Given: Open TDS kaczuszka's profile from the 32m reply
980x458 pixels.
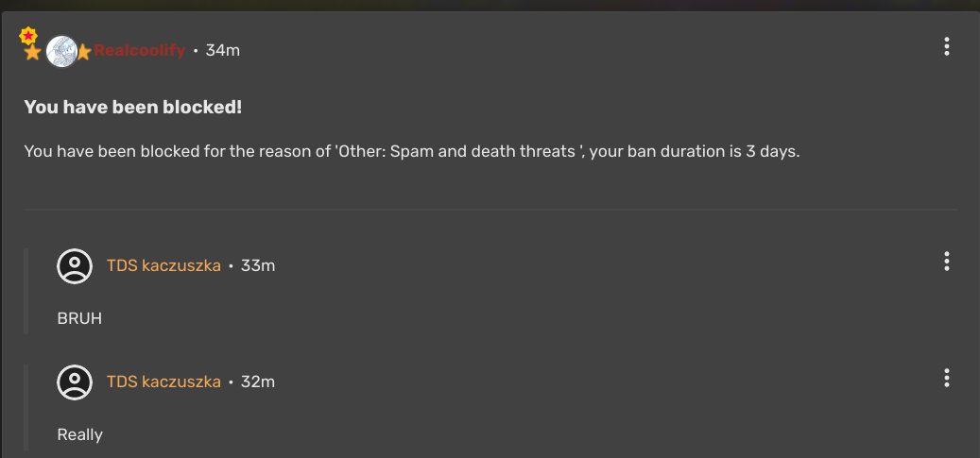Looking at the screenshot, I should coord(163,382).
